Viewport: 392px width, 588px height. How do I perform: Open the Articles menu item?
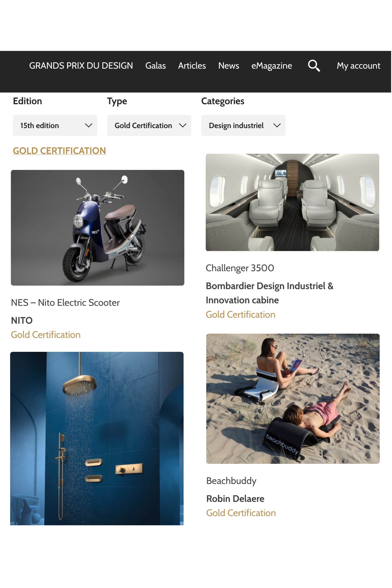(192, 66)
